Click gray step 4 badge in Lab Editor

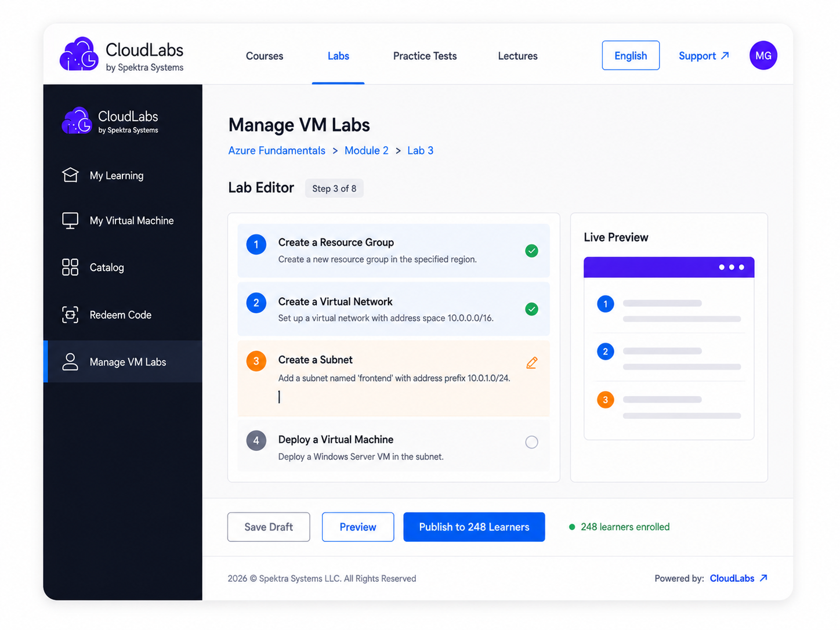point(256,440)
